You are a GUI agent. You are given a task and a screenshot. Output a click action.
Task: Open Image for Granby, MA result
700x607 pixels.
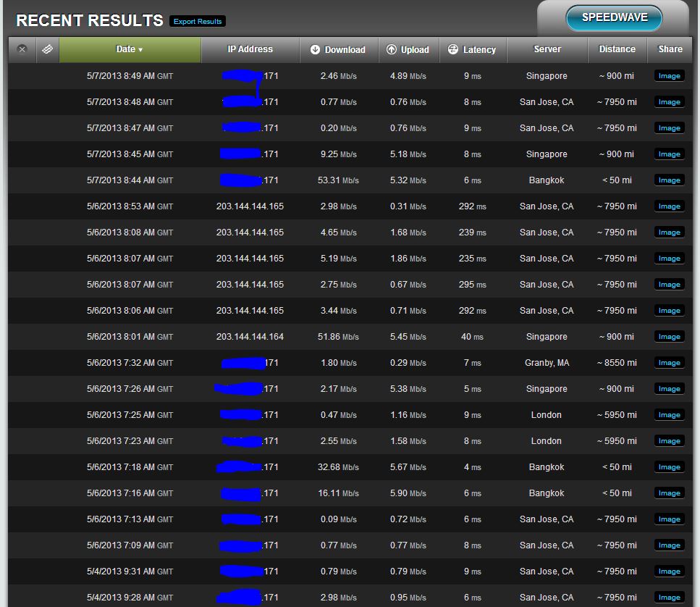(x=669, y=363)
